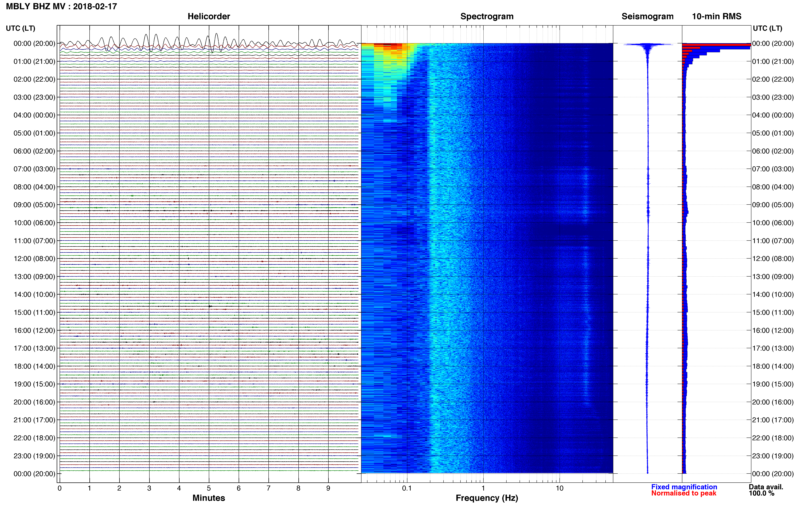The height and width of the screenshot is (508, 812).
Task: Click '15:00 (11:00)' on the right time axis
Action: coord(773,312)
